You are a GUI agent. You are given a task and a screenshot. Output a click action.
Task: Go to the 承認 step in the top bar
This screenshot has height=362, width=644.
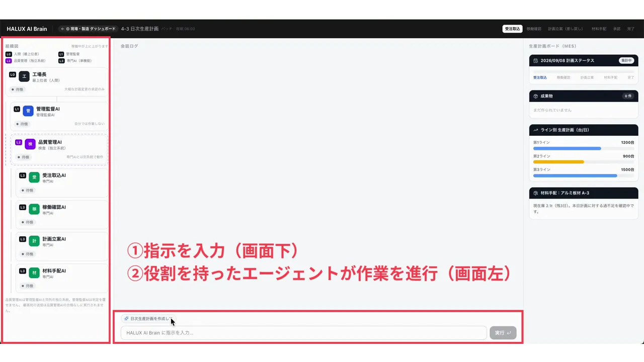click(x=617, y=29)
